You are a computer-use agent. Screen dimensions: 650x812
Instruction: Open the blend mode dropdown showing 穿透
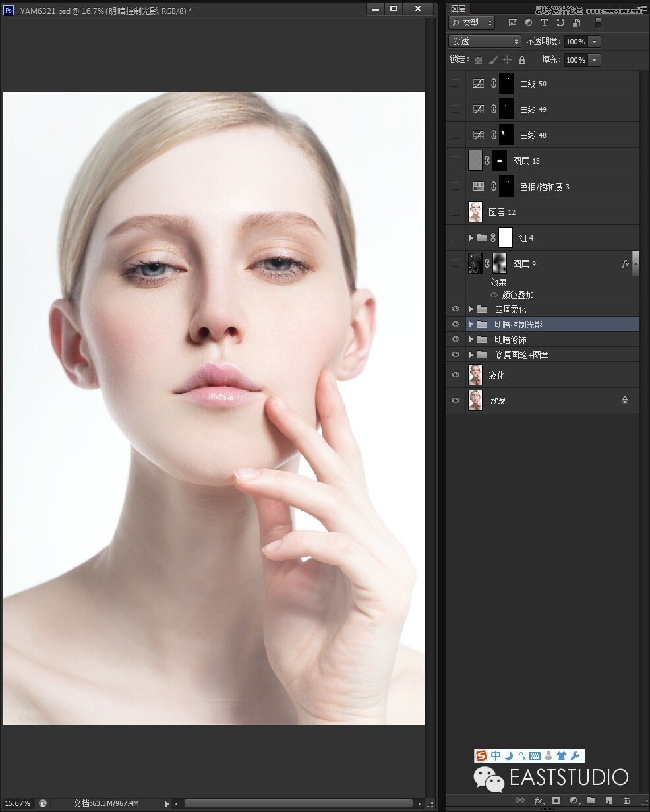[485, 41]
